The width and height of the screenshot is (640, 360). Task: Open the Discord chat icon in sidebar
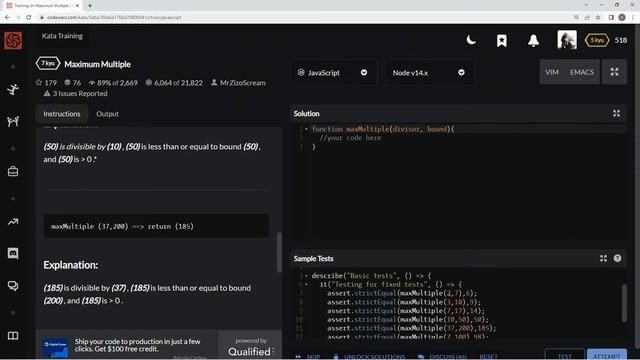coord(13,253)
